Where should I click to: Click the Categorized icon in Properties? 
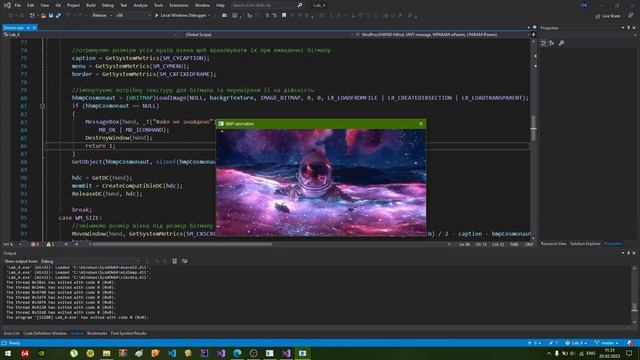[543, 43]
